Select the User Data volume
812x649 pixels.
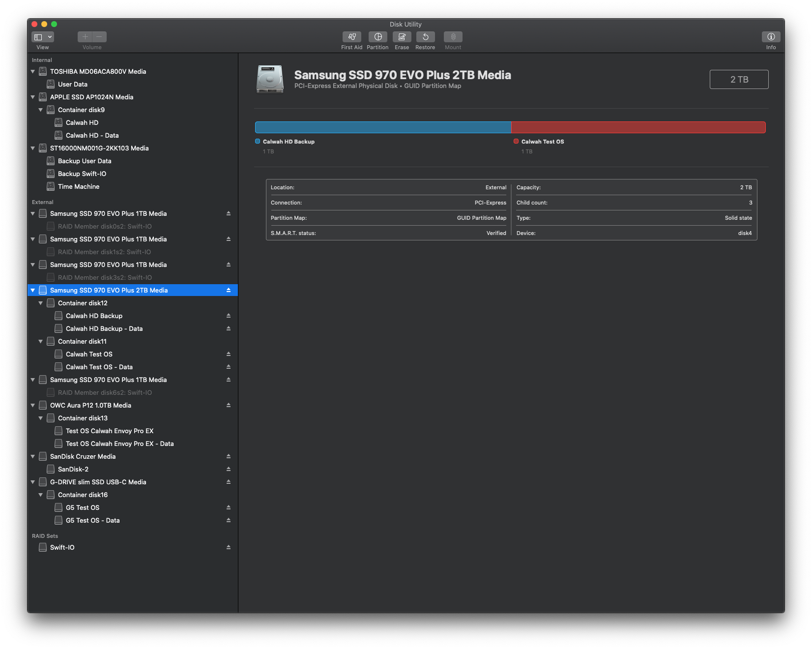tap(133, 85)
